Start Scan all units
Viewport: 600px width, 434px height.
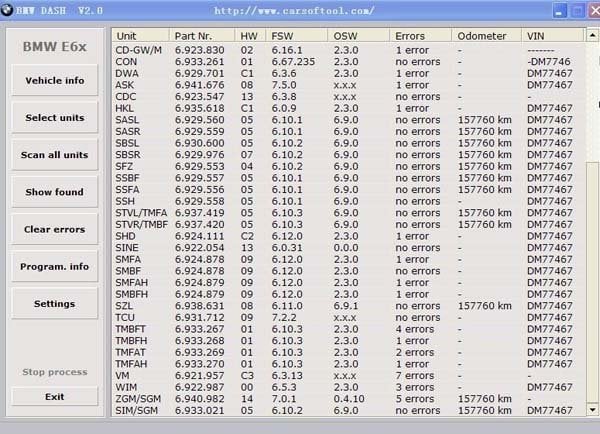[55, 155]
